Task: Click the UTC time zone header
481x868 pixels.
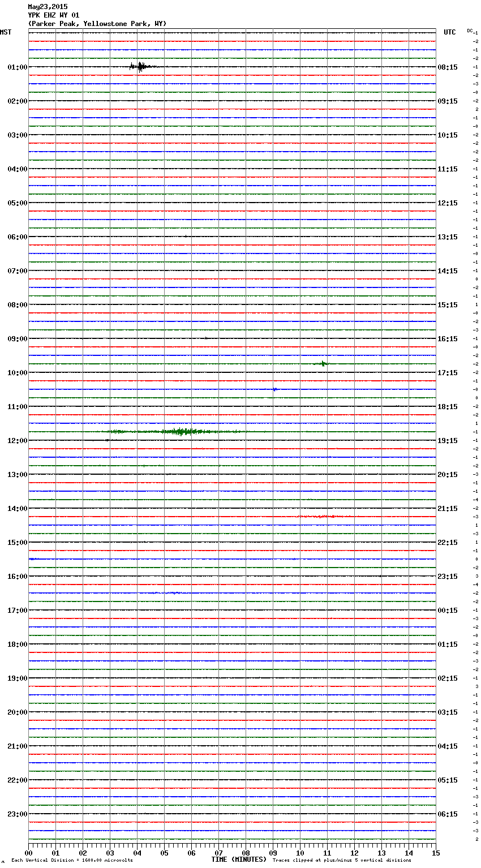Action: tap(450, 32)
